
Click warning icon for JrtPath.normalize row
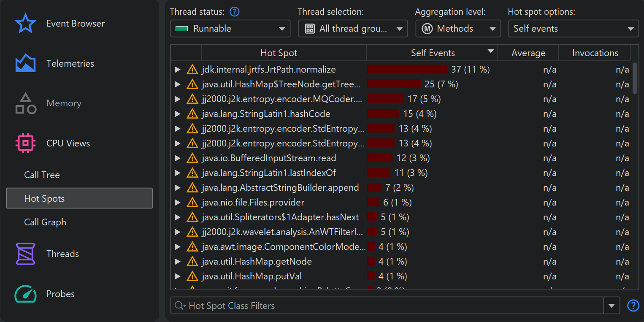(x=192, y=70)
